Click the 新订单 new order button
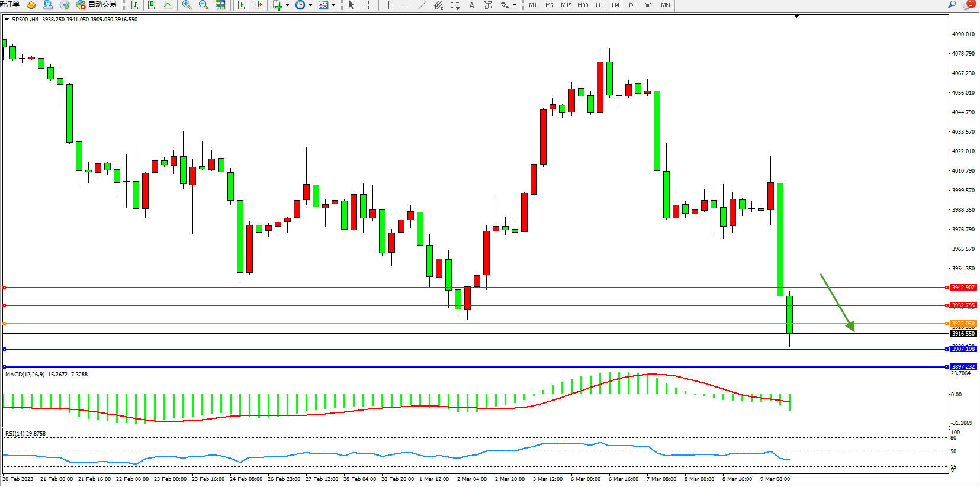Viewport: 980px width, 487px height. 10,4
